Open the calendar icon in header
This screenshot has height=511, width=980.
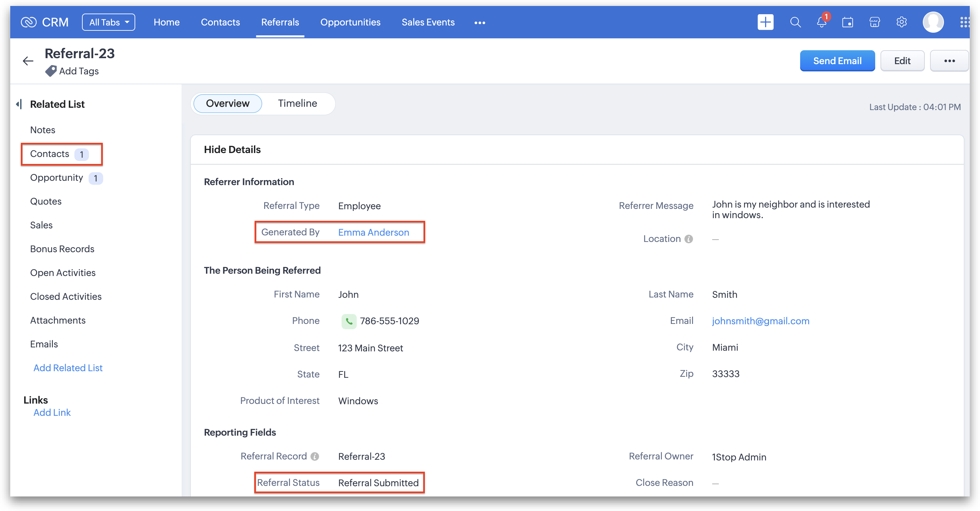[848, 22]
